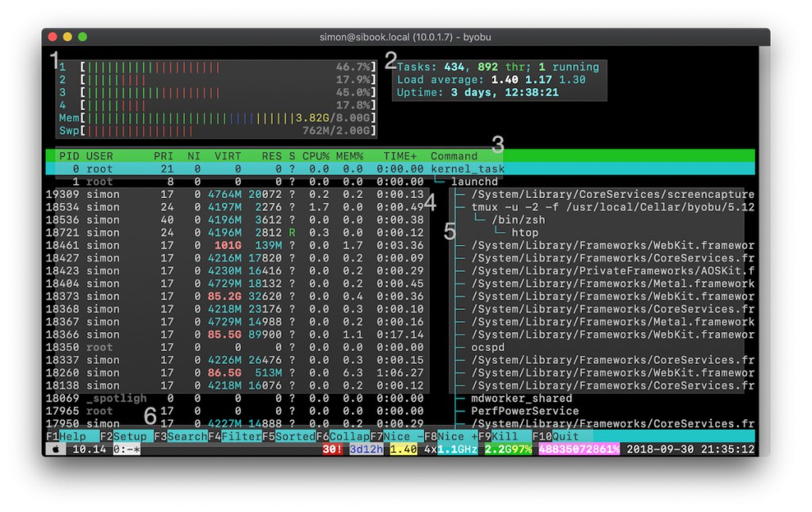The image size is (812, 512).
Task: Click F6 Collap to collapse tree
Action: pos(343,437)
